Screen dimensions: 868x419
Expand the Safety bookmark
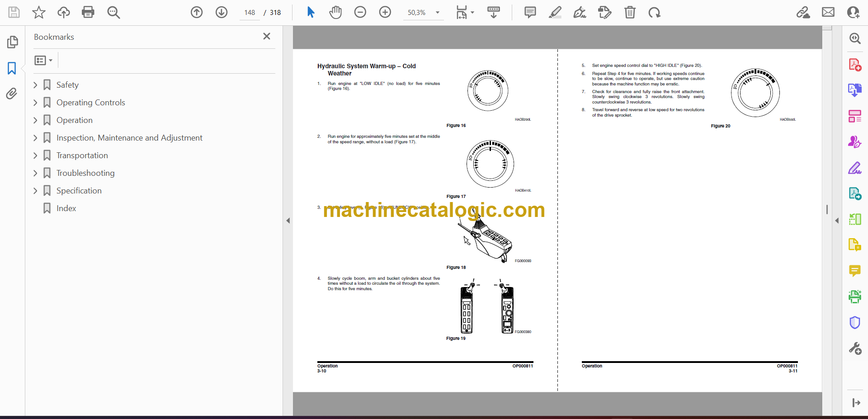[x=35, y=85]
